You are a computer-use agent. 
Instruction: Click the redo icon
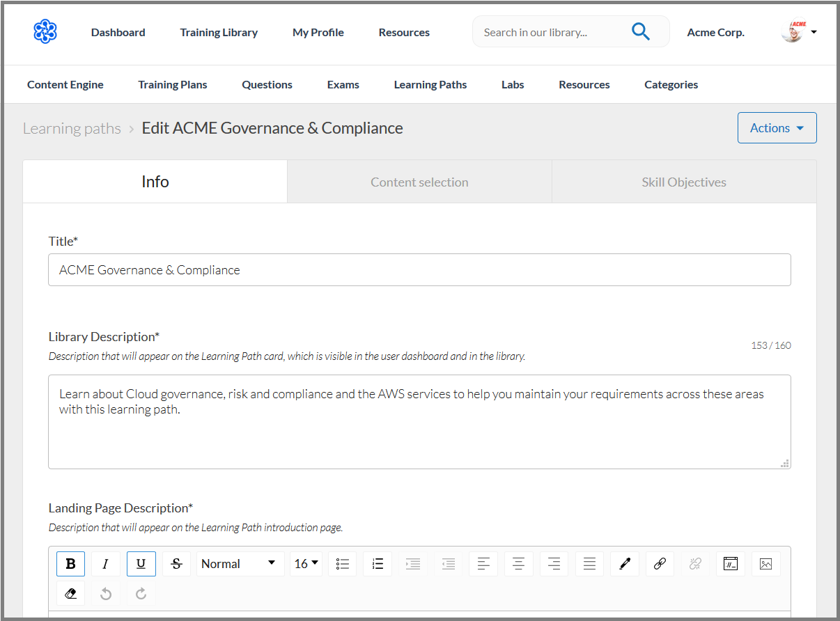tap(141, 594)
